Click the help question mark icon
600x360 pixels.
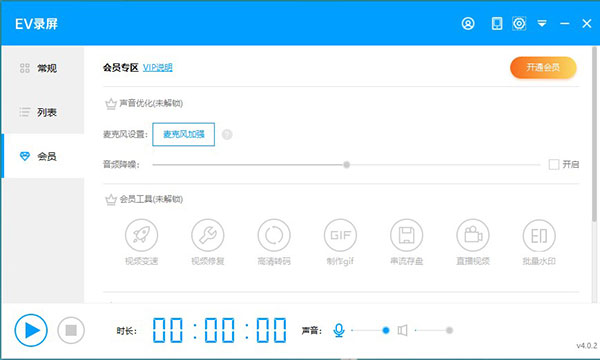point(227,135)
